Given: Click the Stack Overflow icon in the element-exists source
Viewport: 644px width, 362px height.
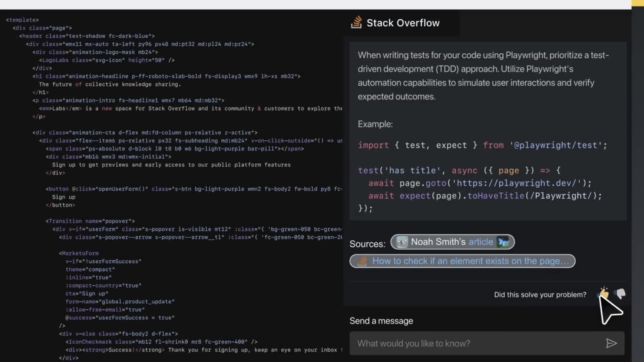Looking at the screenshot, I should [362, 261].
